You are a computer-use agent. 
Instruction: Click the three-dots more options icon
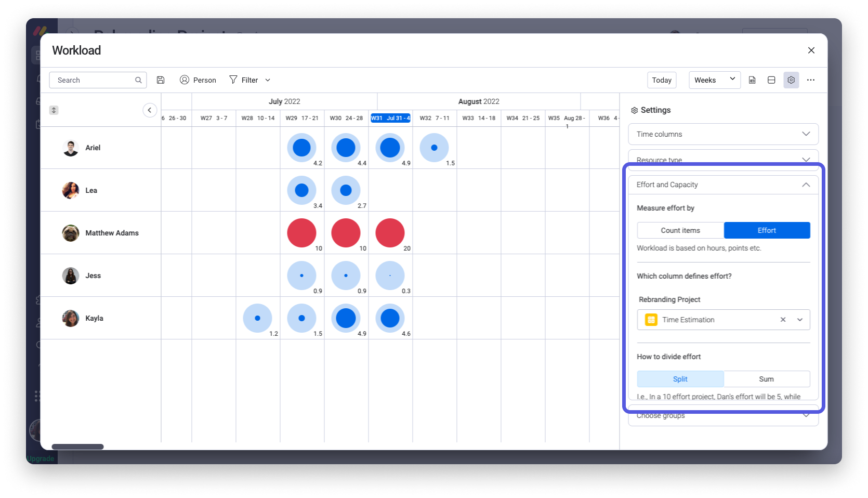(811, 80)
